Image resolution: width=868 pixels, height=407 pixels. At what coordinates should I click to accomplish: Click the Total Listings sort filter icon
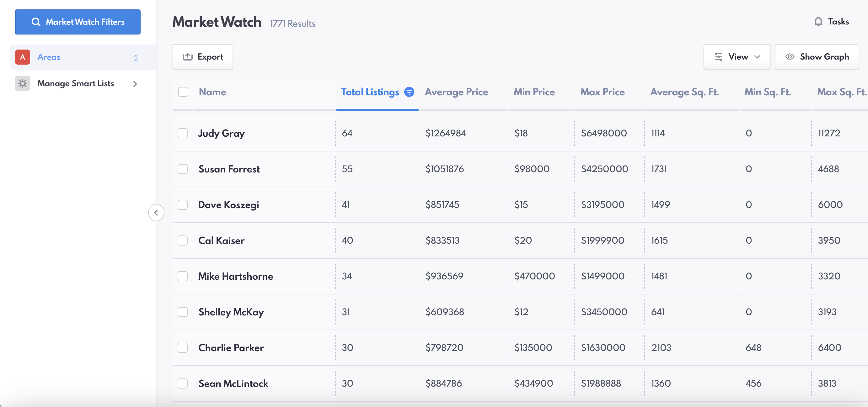409,92
